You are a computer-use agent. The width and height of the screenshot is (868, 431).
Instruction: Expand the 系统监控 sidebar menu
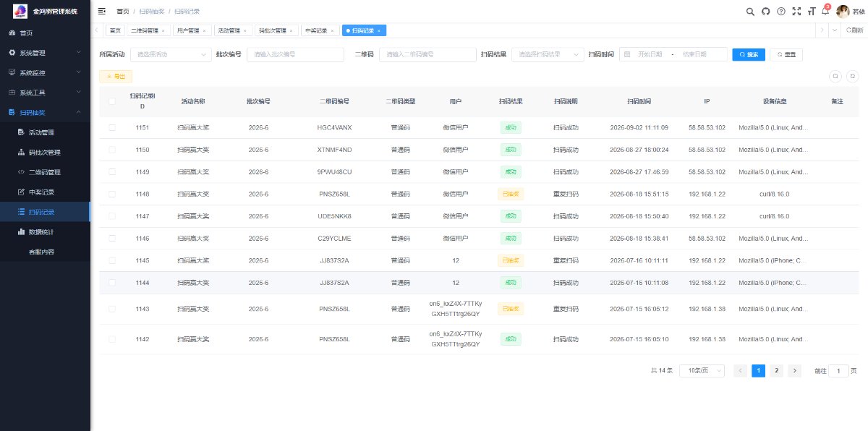tap(45, 73)
